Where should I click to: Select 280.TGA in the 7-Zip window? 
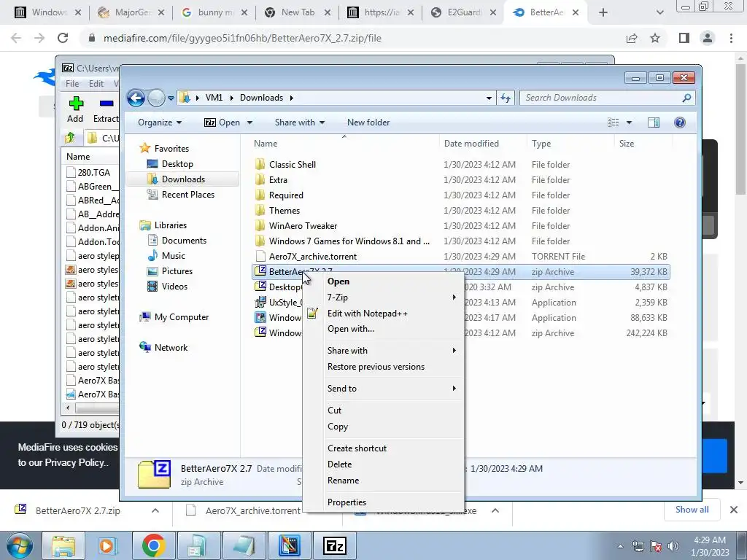point(93,172)
